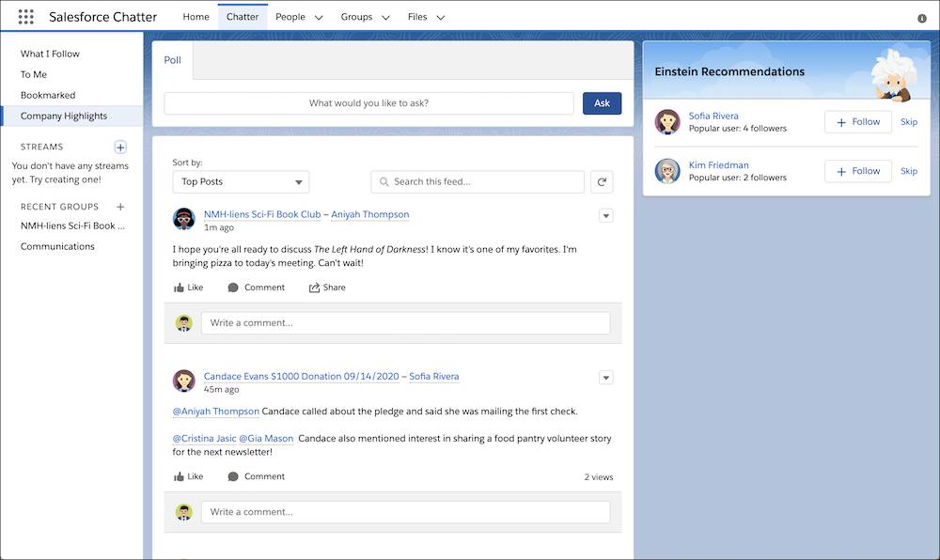Image resolution: width=940 pixels, height=560 pixels.
Task: Click the '45m ago' timestamp
Action: [x=221, y=389]
